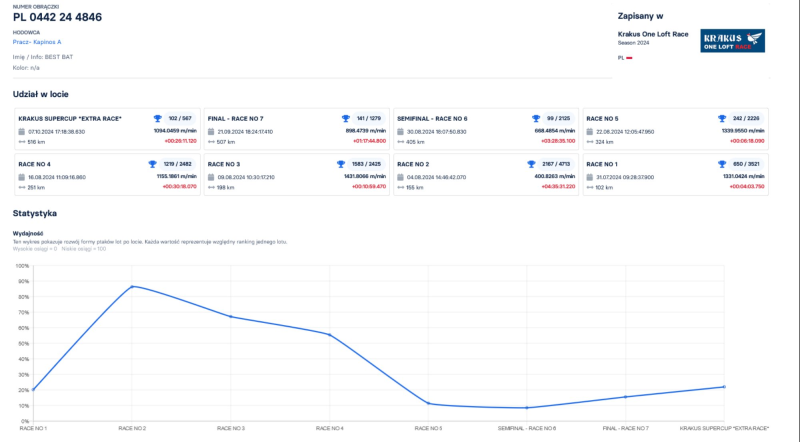Screen dimensions: 800x442
Task: Click calendar icon in Race No 4 card
Action: coord(21,177)
